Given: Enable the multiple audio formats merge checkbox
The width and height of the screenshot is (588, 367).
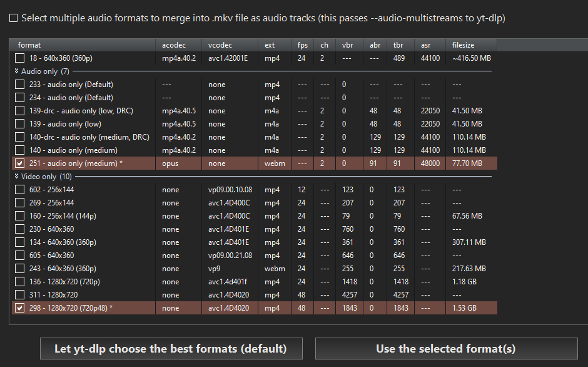Looking at the screenshot, I should pos(14,18).
